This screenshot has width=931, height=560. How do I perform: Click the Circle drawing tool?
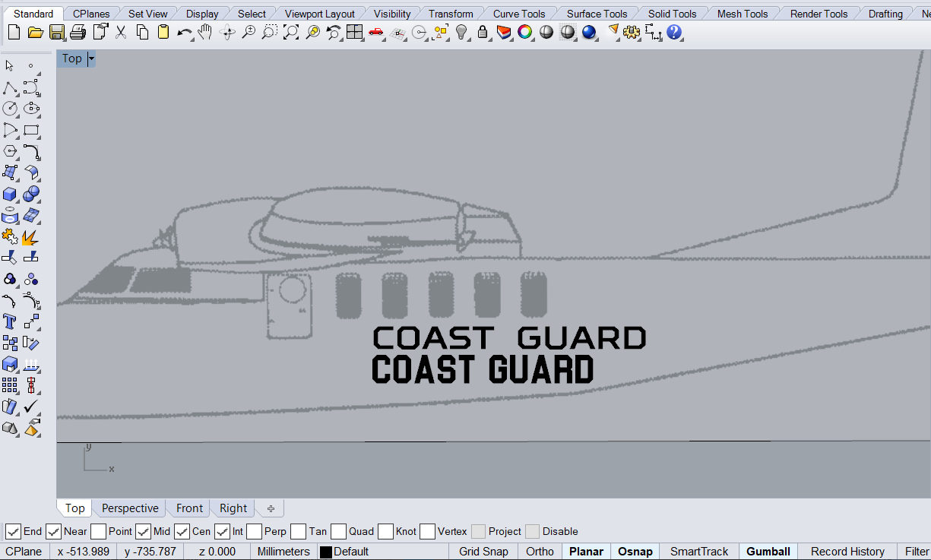click(10, 109)
